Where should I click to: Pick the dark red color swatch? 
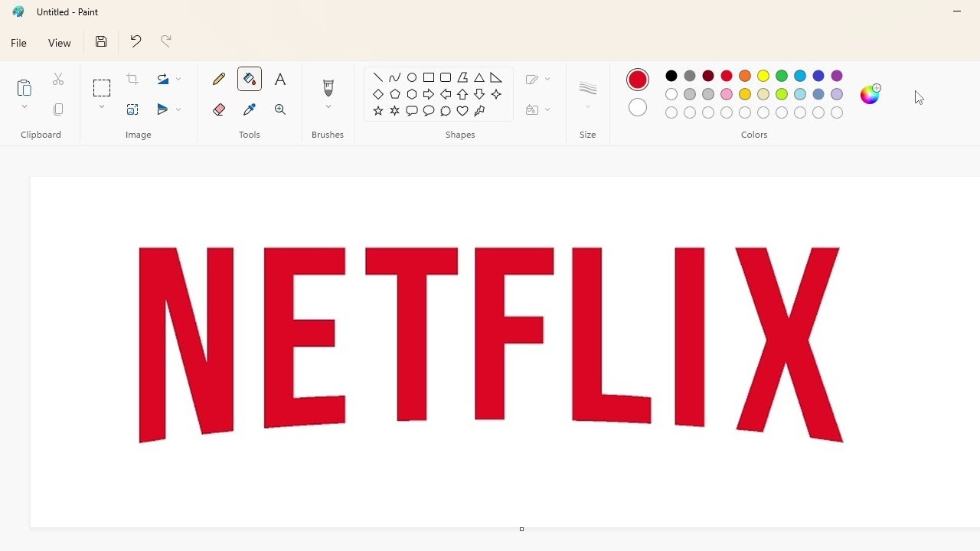708,76
